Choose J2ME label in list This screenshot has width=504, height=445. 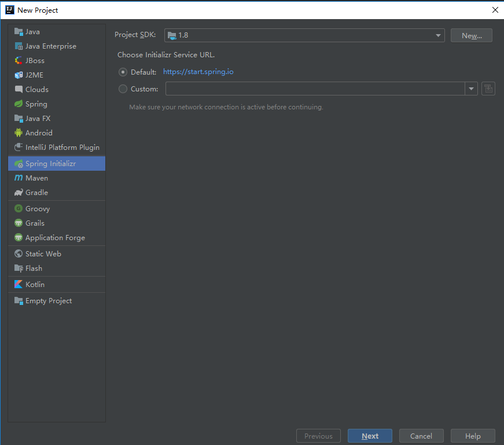coord(34,75)
